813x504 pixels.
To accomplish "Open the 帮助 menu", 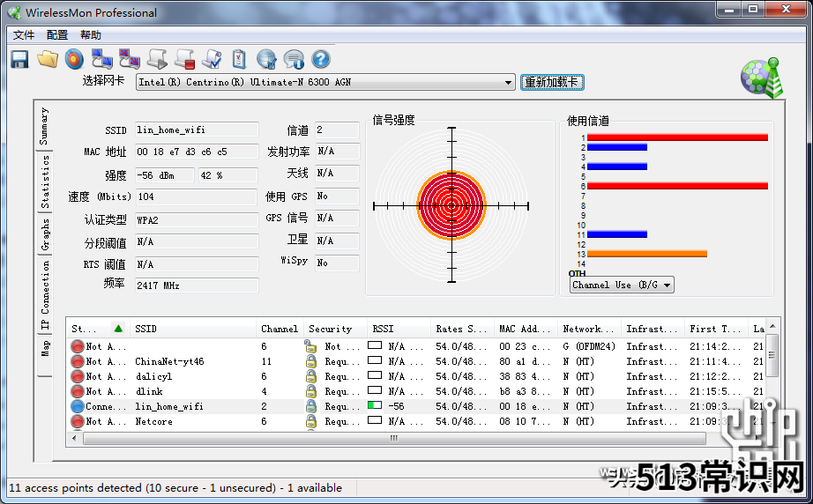I will (x=91, y=35).
